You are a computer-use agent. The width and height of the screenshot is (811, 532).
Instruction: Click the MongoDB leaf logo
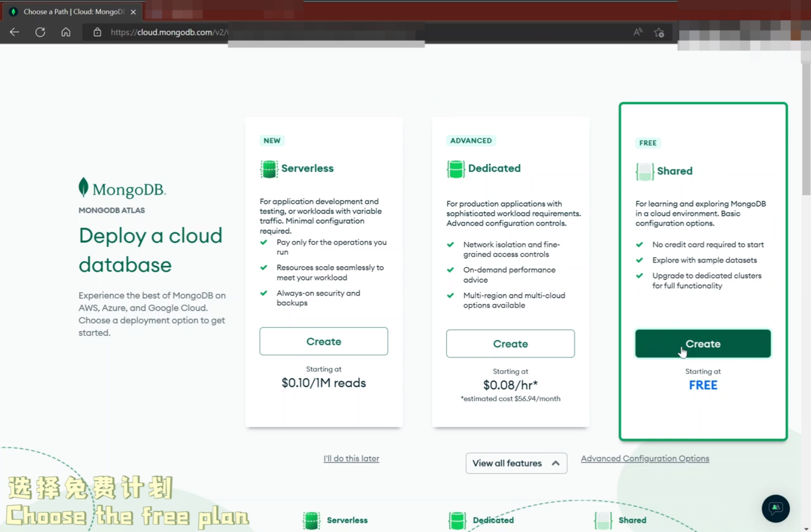click(x=83, y=187)
